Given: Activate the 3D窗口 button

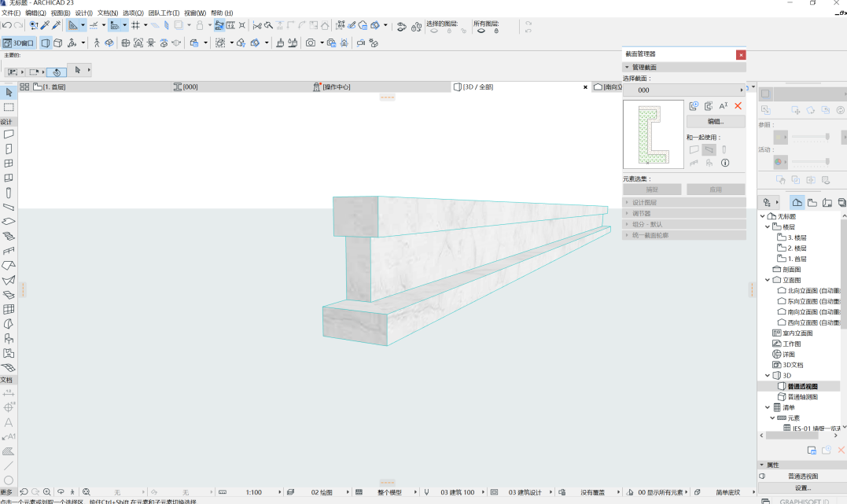Looking at the screenshot, I should [x=18, y=42].
